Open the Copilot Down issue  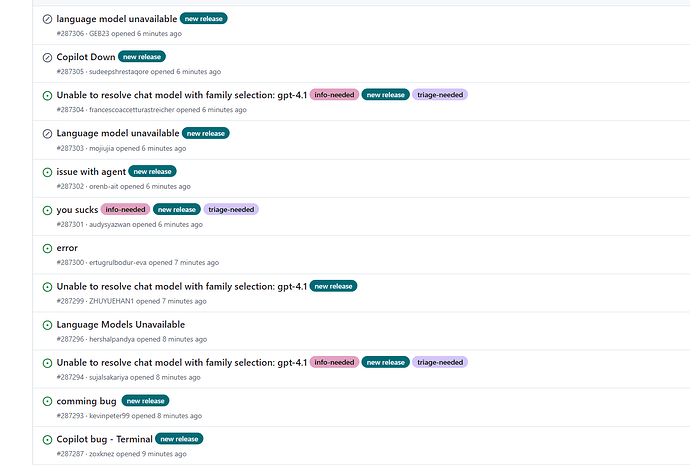[86, 57]
